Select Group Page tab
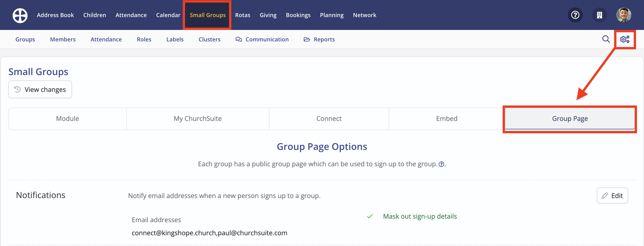This screenshot has height=246, width=644. pyautogui.click(x=570, y=119)
